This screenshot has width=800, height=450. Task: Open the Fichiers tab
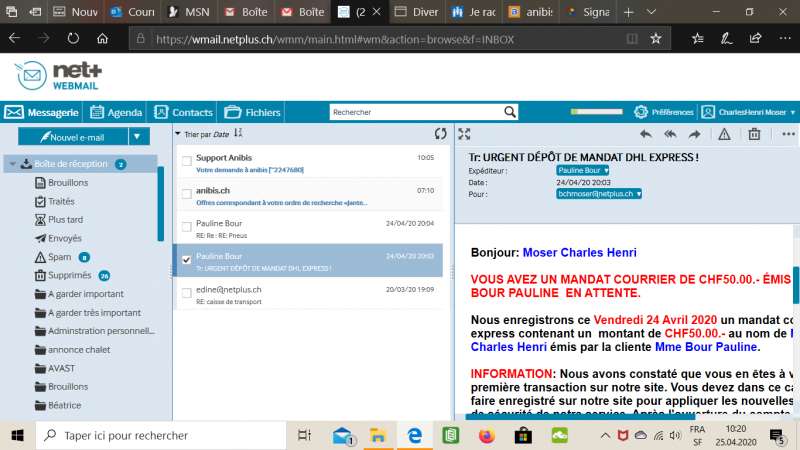[x=253, y=112]
